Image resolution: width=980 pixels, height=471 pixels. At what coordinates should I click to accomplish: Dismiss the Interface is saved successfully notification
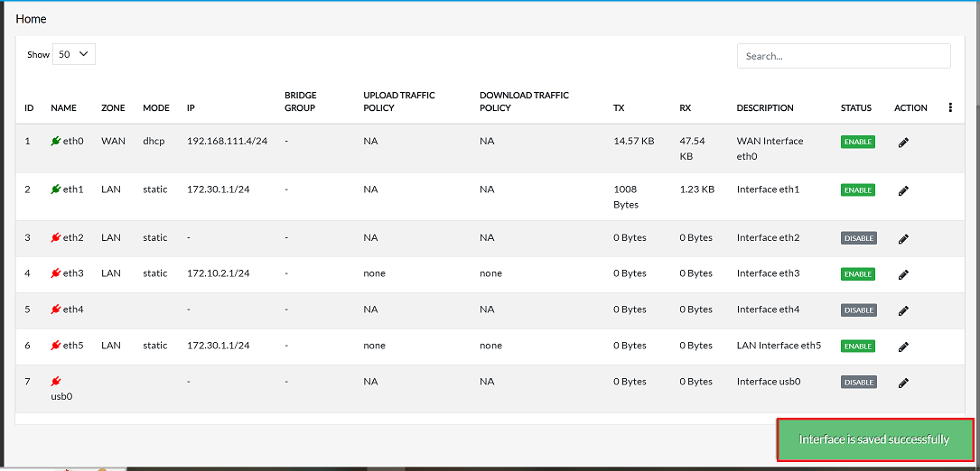pos(874,439)
